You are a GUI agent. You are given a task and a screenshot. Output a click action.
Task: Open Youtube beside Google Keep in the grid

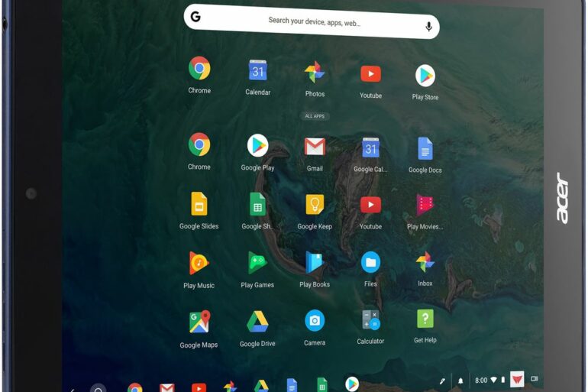(370, 205)
